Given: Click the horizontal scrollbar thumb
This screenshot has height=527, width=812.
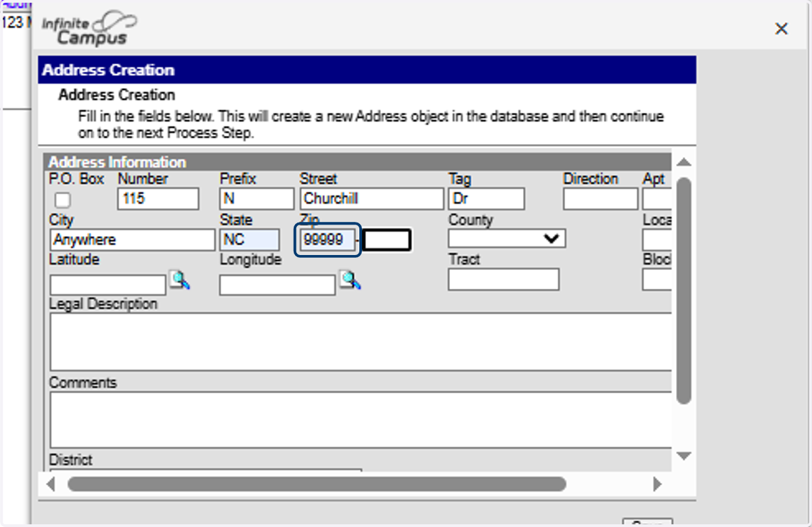Looking at the screenshot, I should click(x=317, y=484).
